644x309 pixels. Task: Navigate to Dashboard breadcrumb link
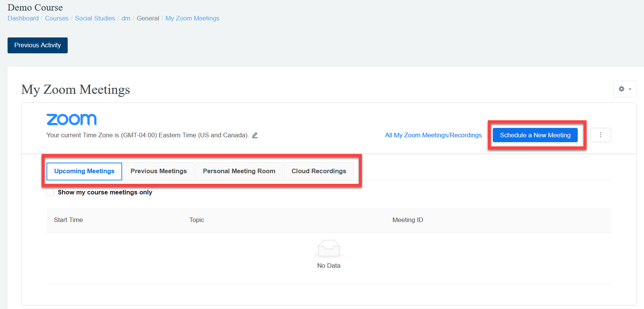point(23,18)
